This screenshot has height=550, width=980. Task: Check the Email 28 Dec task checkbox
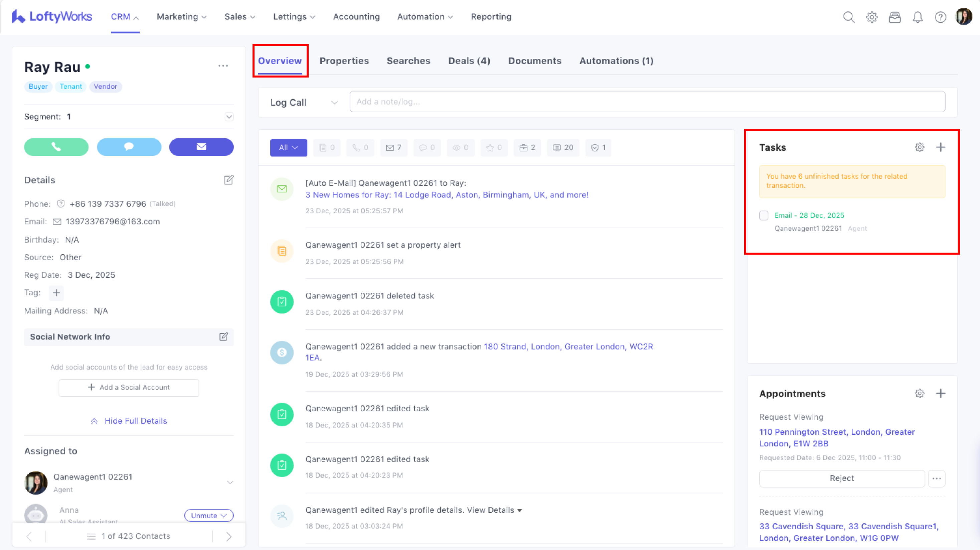click(x=764, y=216)
